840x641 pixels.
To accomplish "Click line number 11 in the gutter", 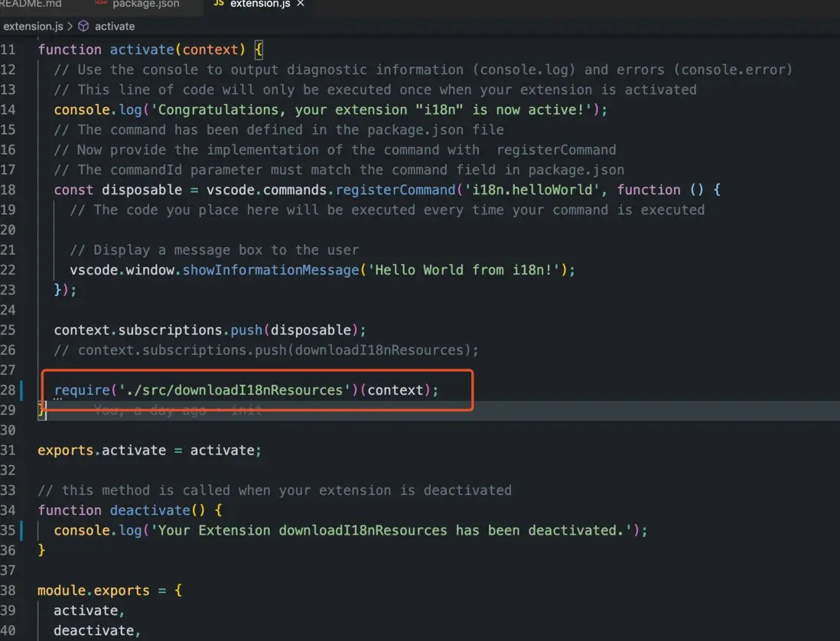I will click(8, 50).
